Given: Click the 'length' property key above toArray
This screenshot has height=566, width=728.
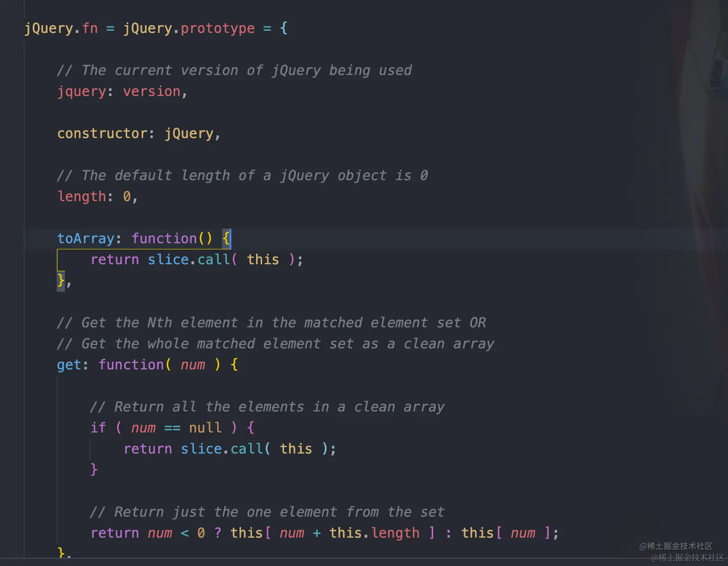Looking at the screenshot, I should pos(81,197).
